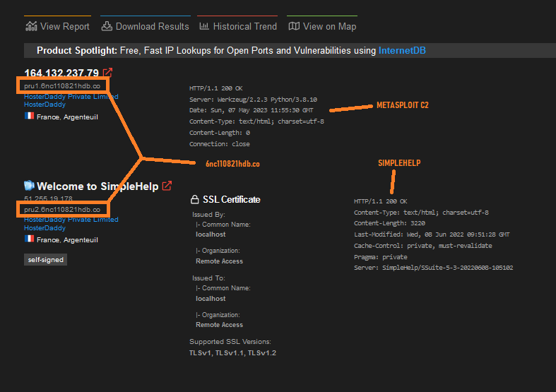
Task: Open the Welcome to SimpleHelp result title
Action: pos(97,186)
